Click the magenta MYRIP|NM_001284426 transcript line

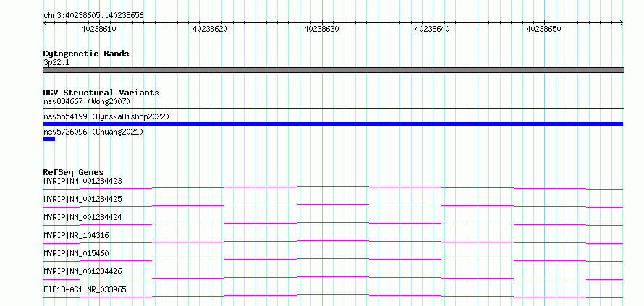tap(333, 278)
